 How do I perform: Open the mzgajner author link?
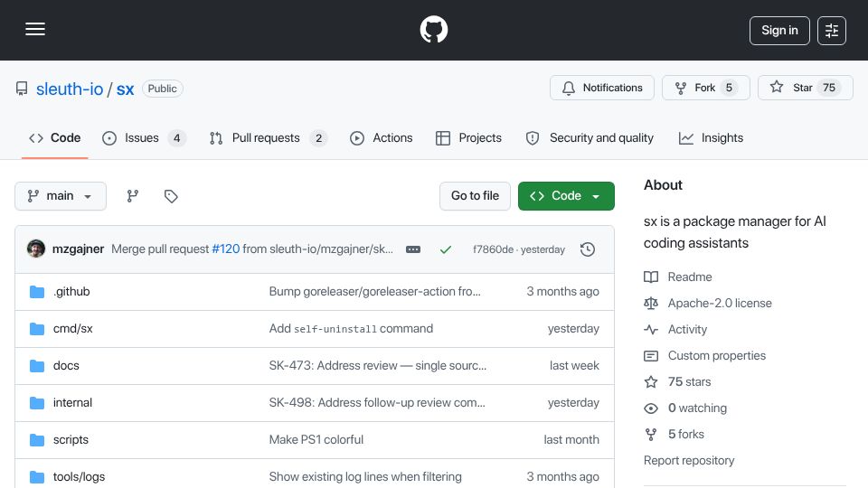pos(78,249)
